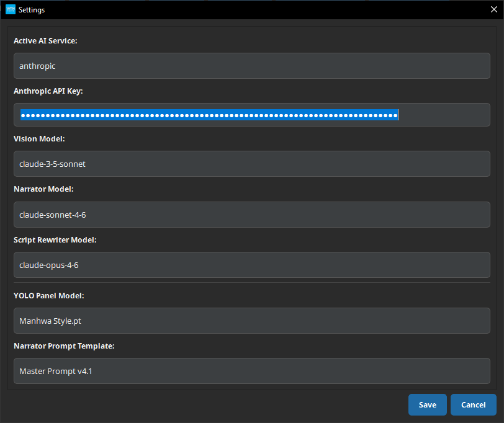Click the "YOLO Panel Model:" label

pyautogui.click(x=48, y=295)
